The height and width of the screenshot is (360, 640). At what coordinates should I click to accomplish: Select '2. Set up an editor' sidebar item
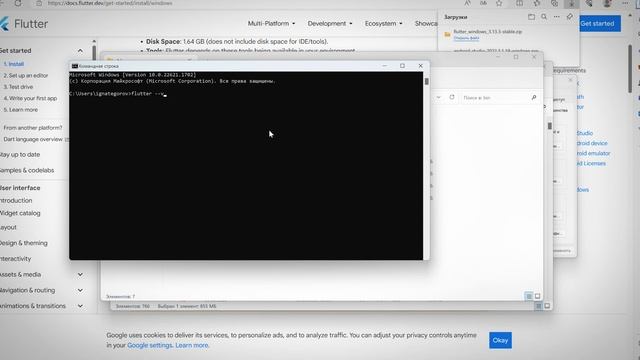pos(26,76)
